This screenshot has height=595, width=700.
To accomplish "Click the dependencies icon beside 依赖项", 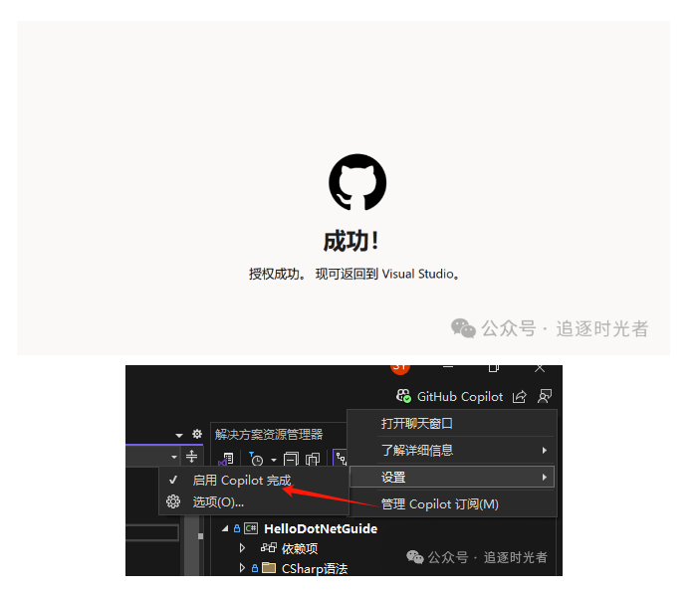I will [x=269, y=547].
